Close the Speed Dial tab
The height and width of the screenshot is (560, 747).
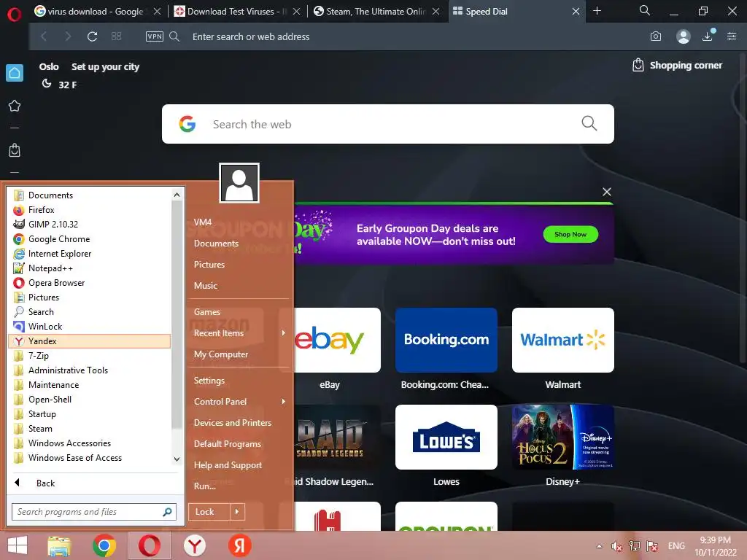[x=576, y=12]
